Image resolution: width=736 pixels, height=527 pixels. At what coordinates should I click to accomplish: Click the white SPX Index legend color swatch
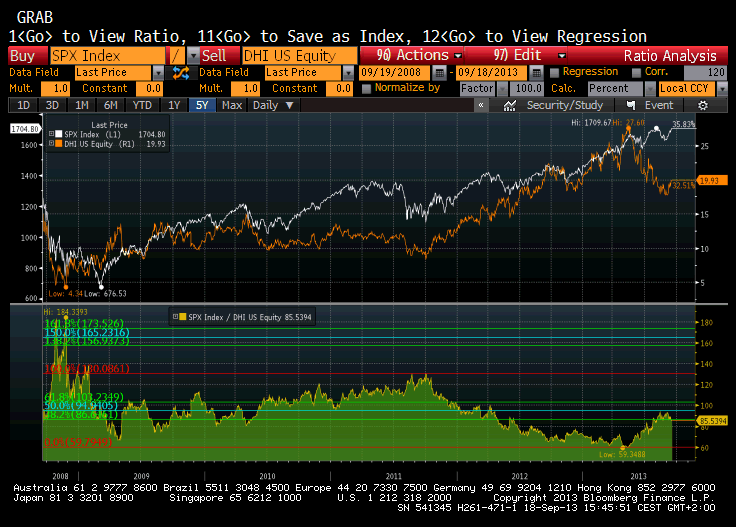[x=59, y=134]
